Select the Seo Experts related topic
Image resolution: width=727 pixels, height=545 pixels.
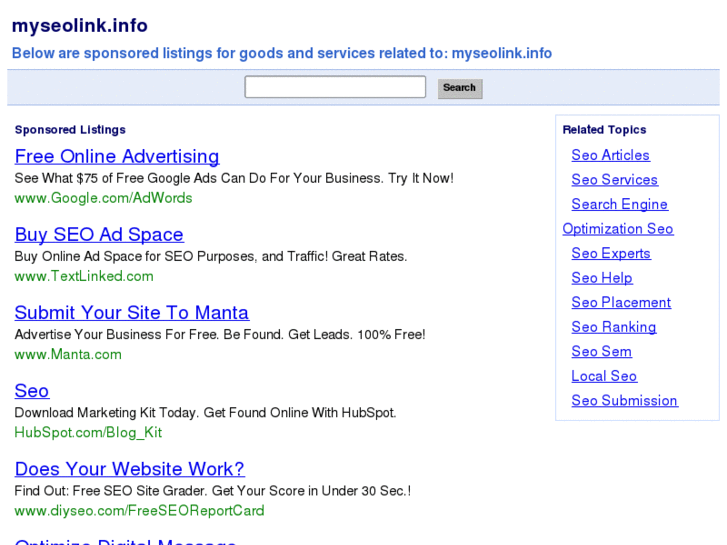coord(611,253)
